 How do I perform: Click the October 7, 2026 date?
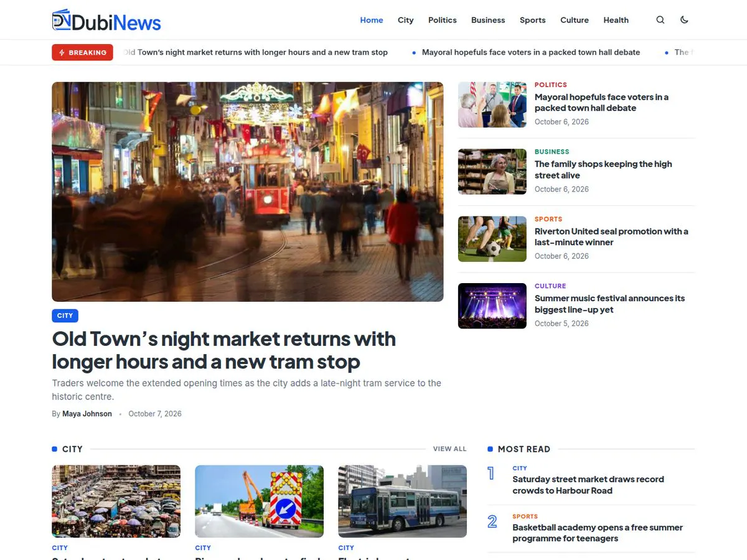pyautogui.click(x=155, y=414)
